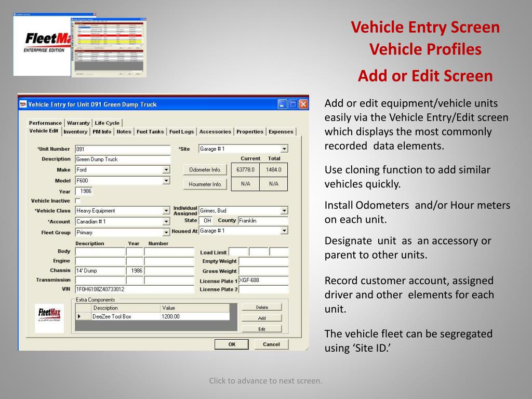Toggle the Vehicle Inactive checkbox
This screenshot has height=399, width=532.
pos(78,201)
